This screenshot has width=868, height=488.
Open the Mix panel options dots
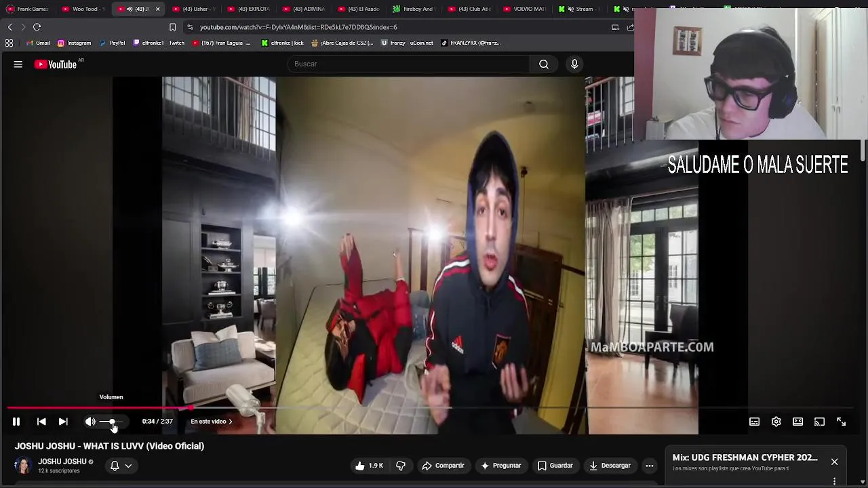click(834, 481)
